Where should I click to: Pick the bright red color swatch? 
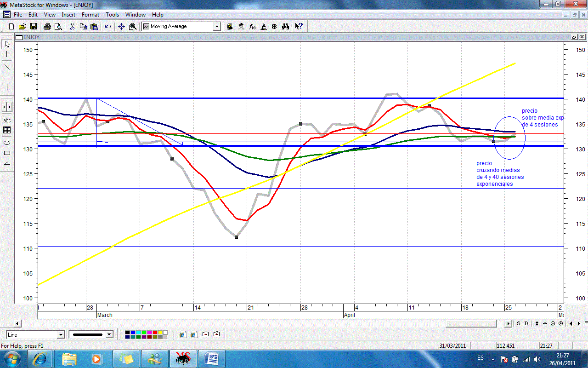coord(155,333)
